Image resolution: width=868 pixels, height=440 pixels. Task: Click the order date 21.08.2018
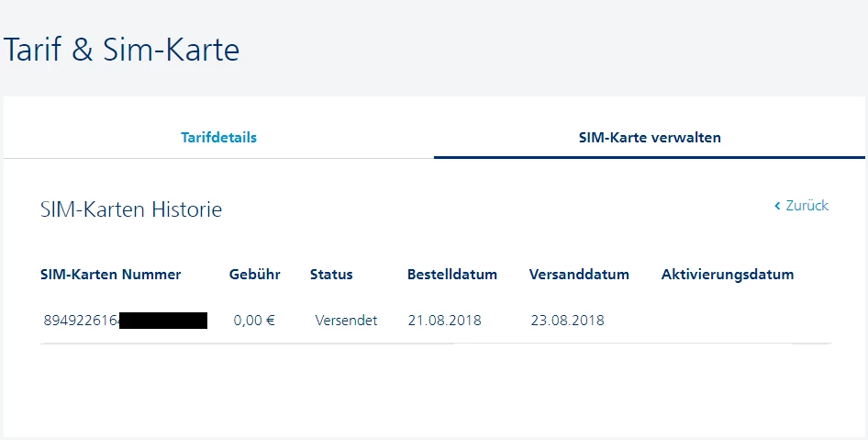(445, 321)
